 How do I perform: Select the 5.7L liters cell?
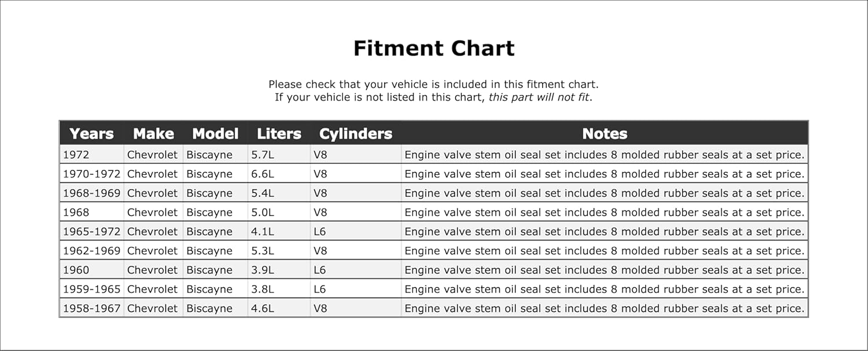263,155
